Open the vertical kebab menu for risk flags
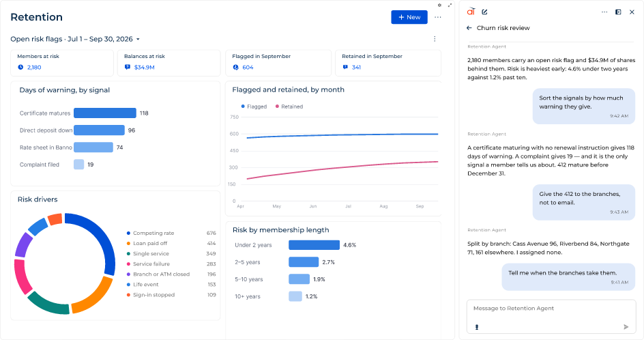The width and height of the screenshot is (644, 340). pyautogui.click(x=435, y=39)
